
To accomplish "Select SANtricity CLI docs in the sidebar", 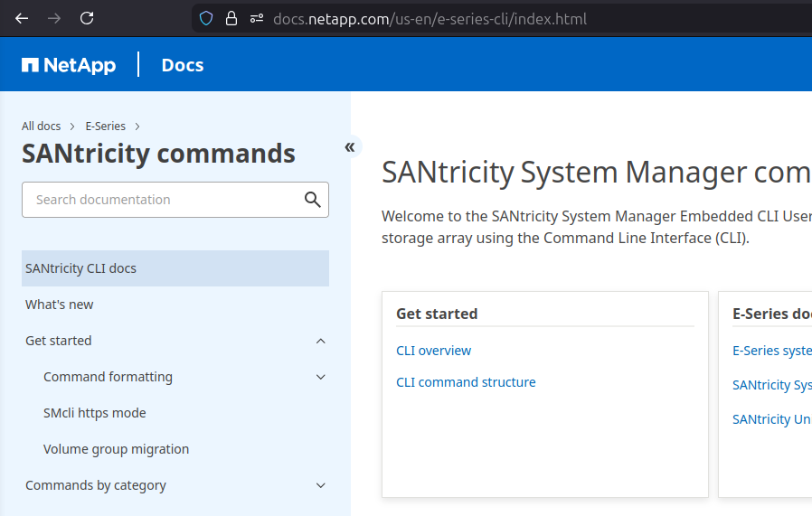I will coord(175,268).
